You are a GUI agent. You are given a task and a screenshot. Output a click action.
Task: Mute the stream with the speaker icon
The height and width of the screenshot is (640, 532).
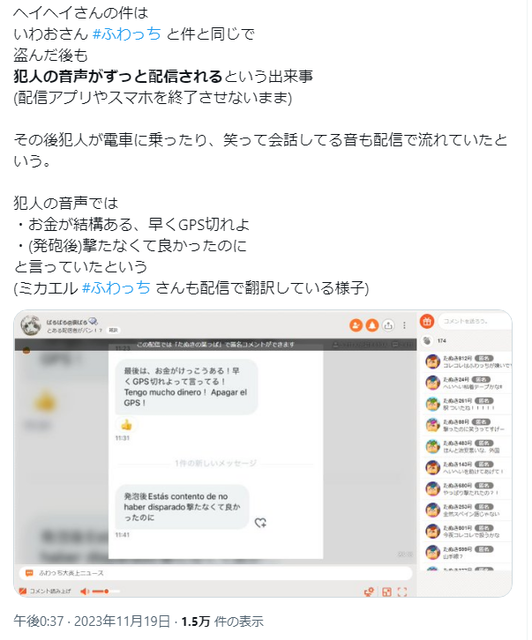85,591
